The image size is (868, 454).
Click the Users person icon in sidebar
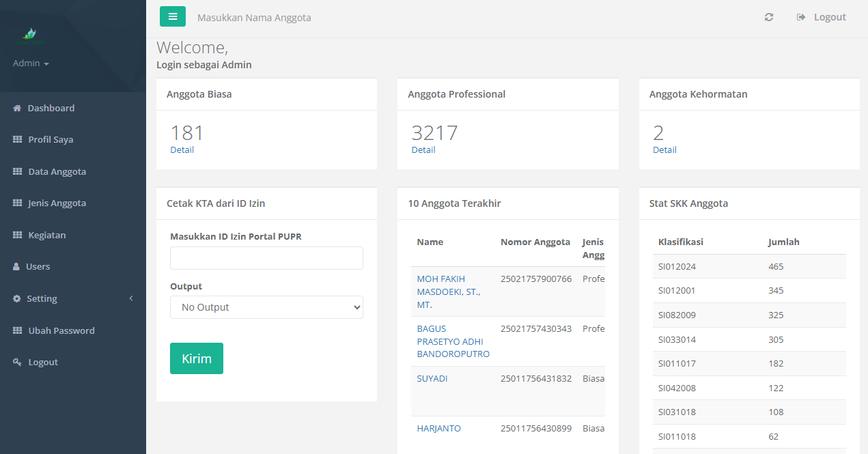coord(17,267)
